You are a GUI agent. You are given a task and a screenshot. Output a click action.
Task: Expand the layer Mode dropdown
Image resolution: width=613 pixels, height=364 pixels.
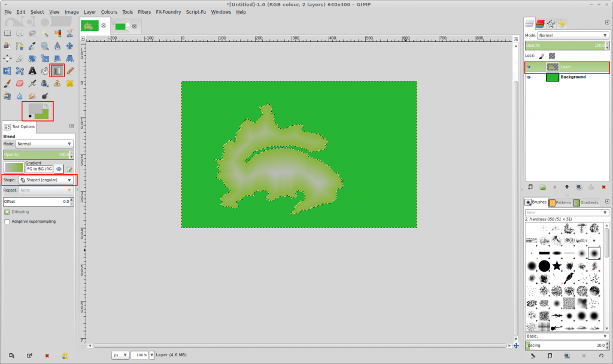(x=572, y=35)
